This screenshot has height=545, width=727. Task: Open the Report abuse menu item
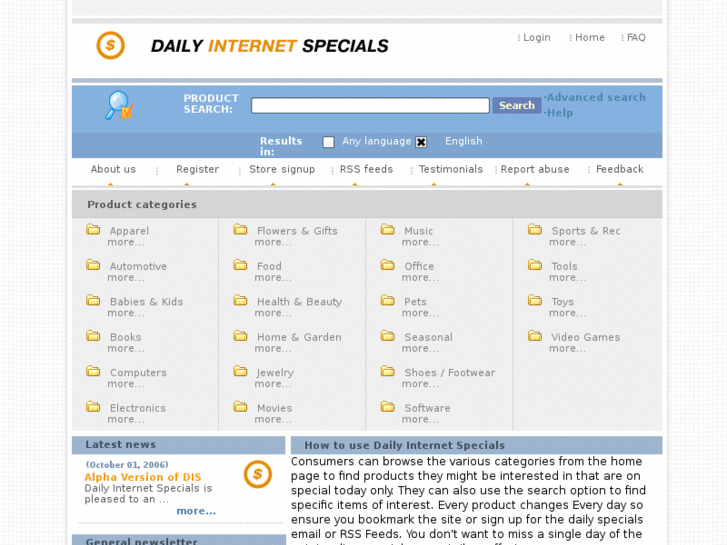pos(535,169)
